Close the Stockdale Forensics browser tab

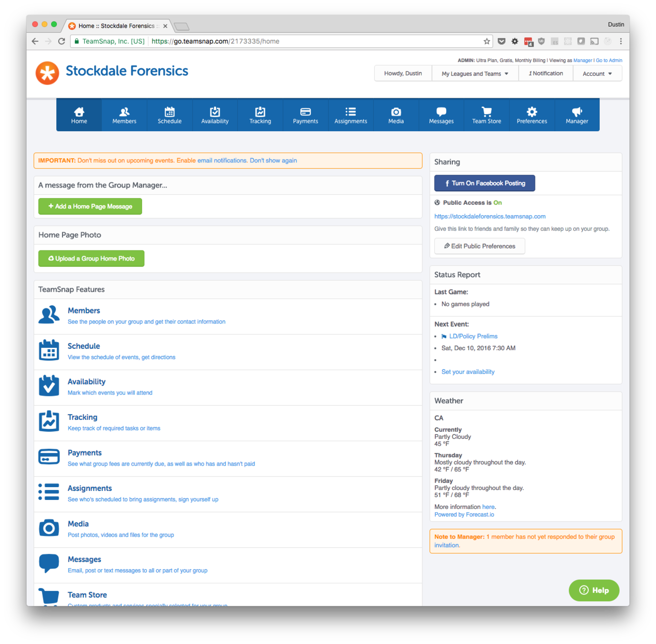tap(165, 26)
